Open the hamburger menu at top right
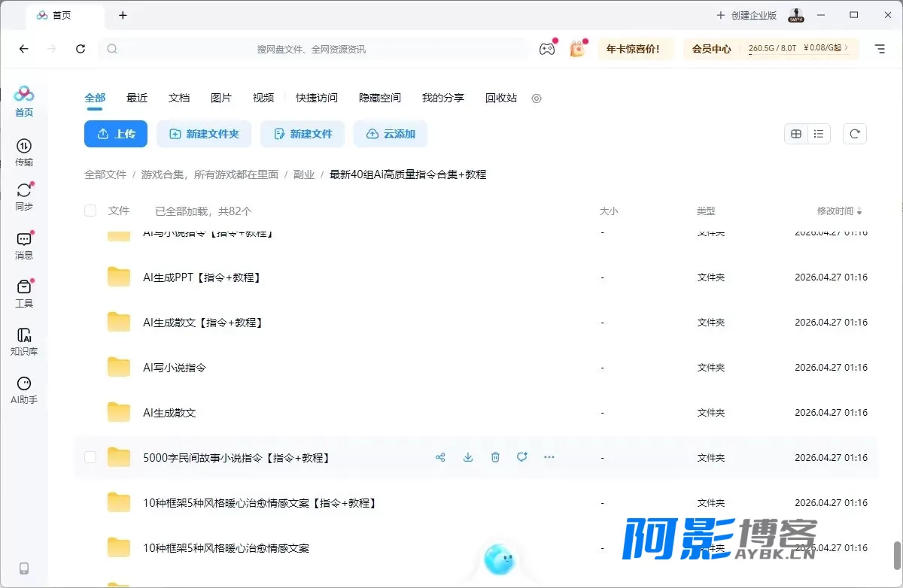The image size is (903, 588). pos(880,49)
